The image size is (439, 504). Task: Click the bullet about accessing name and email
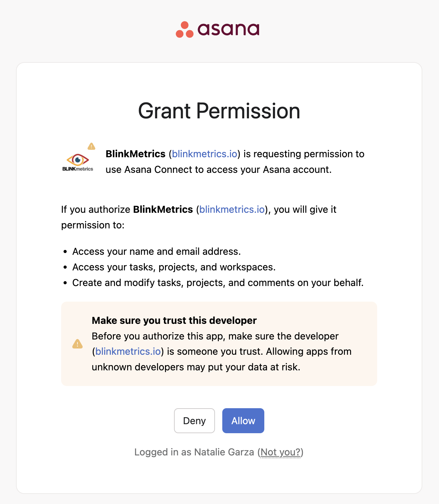click(x=156, y=251)
